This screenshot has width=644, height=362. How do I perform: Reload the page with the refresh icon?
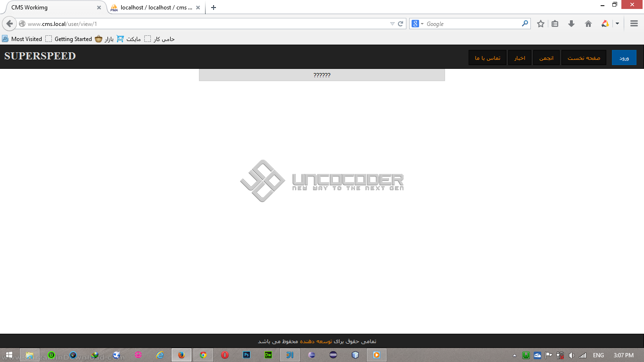[x=401, y=24]
